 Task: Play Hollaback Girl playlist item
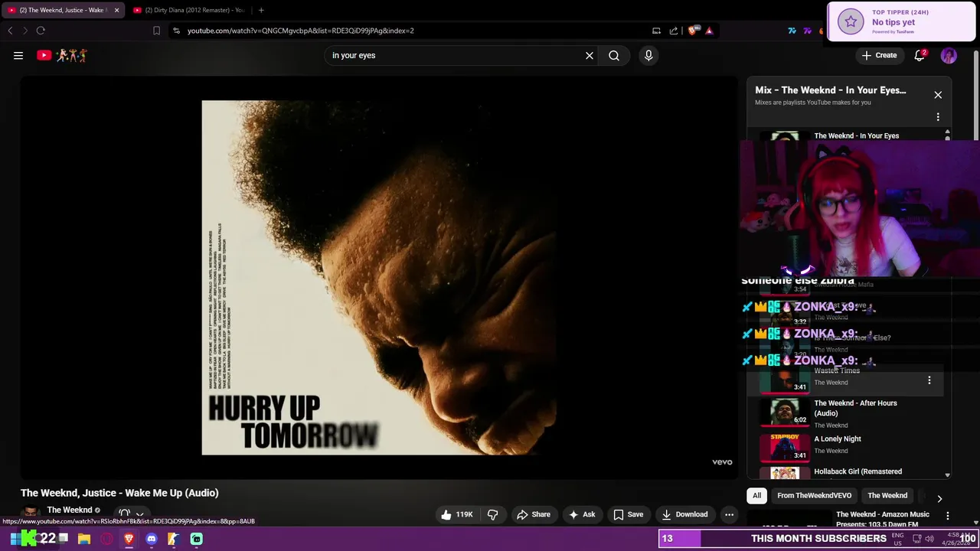tap(846, 473)
